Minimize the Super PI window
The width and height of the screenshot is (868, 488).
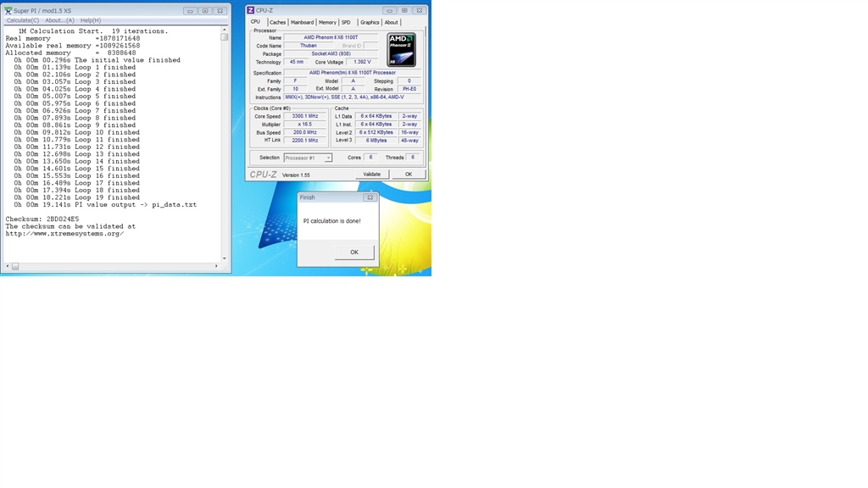point(190,10)
